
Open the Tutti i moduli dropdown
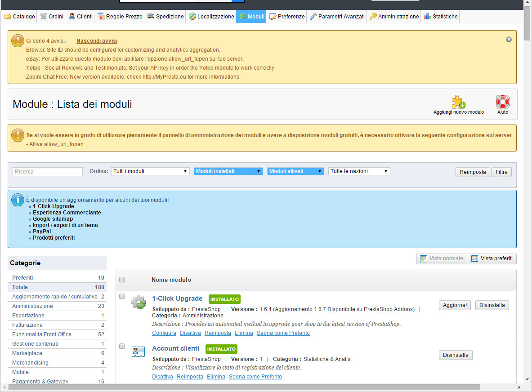150,171
